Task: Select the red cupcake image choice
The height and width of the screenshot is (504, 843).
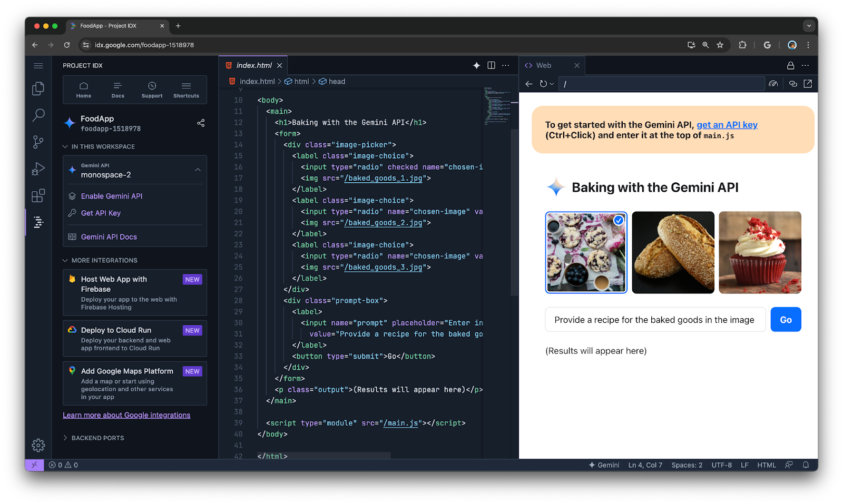Action: click(x=760, y=252)
